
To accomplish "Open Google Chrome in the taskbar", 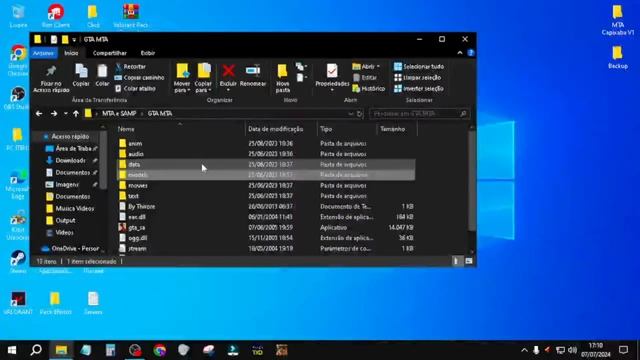I will pyautogui.click(x=160, y=350).
